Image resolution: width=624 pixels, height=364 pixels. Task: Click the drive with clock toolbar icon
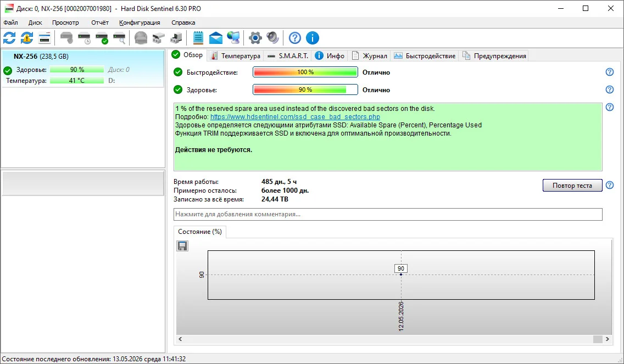(x=85, y=38)
